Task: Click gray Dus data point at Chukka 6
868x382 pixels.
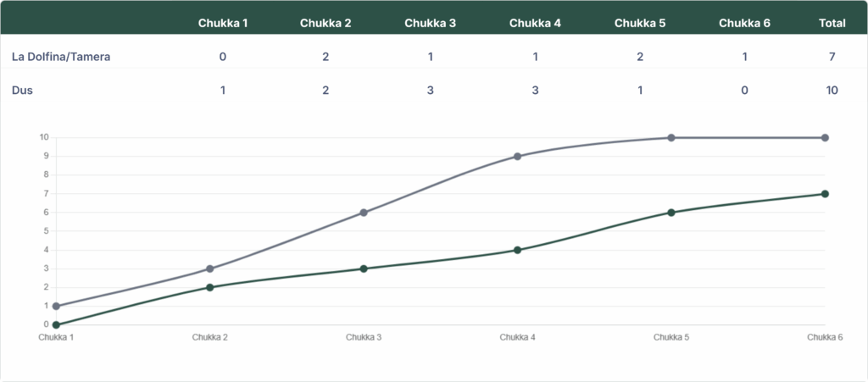Action: tap(825, 137)
